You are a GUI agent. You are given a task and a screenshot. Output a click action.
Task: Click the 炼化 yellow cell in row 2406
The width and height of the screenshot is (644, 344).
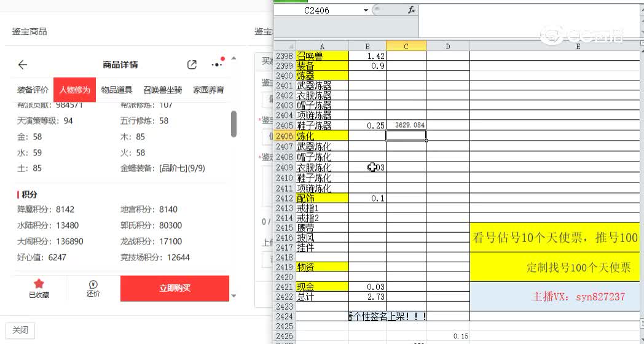click(322, 136)
